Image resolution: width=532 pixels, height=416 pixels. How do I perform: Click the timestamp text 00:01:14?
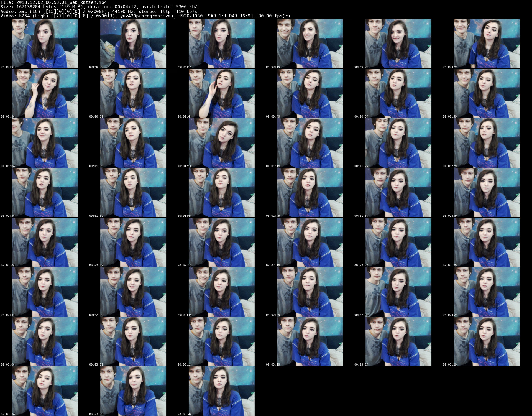[x=185, y=166]
